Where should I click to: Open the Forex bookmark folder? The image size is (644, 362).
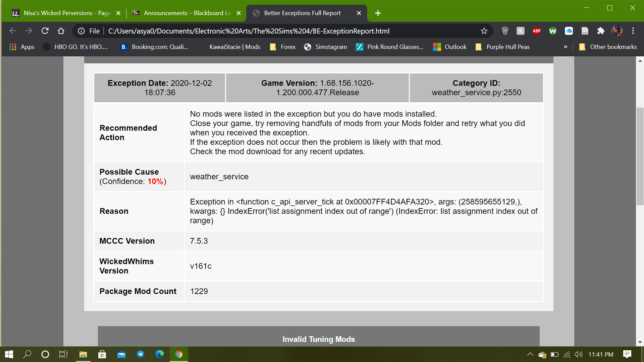pos(283,47)
